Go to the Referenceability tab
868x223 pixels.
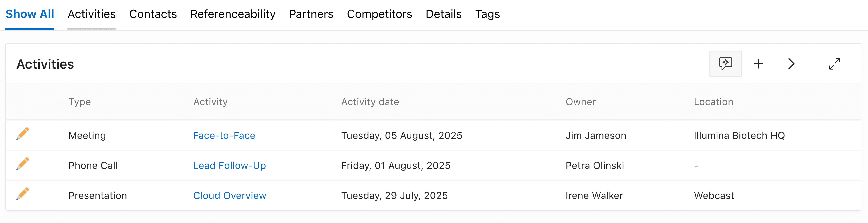click(233, 14)
